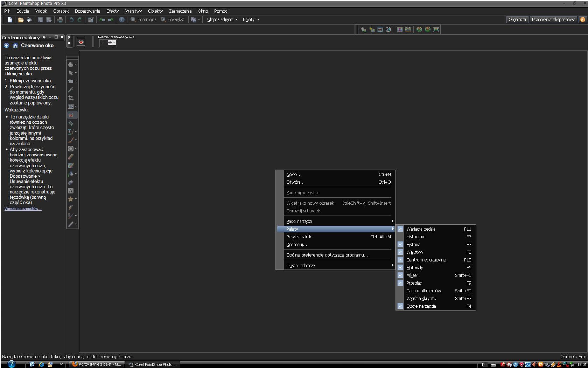Screen dimensions: 588x368
Task: Click the Print icon in toolbar
Action: click(x=60, y=20)
